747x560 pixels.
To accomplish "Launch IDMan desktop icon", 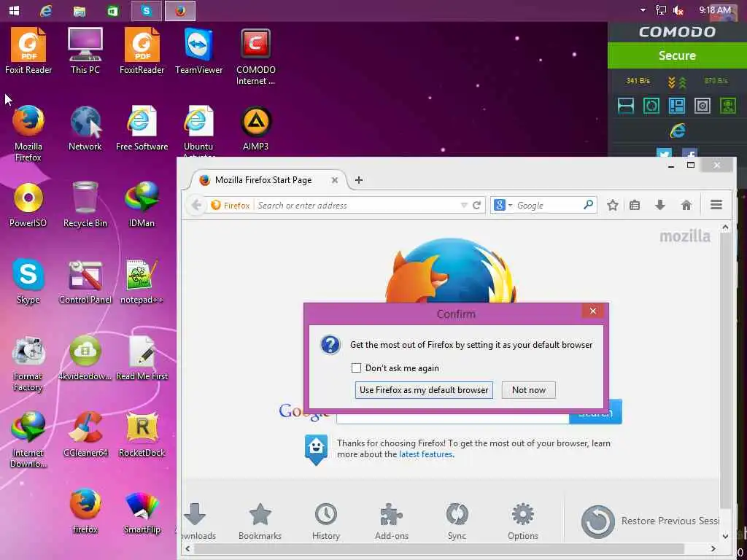I will pyautogui.click(x=142, y=205).
